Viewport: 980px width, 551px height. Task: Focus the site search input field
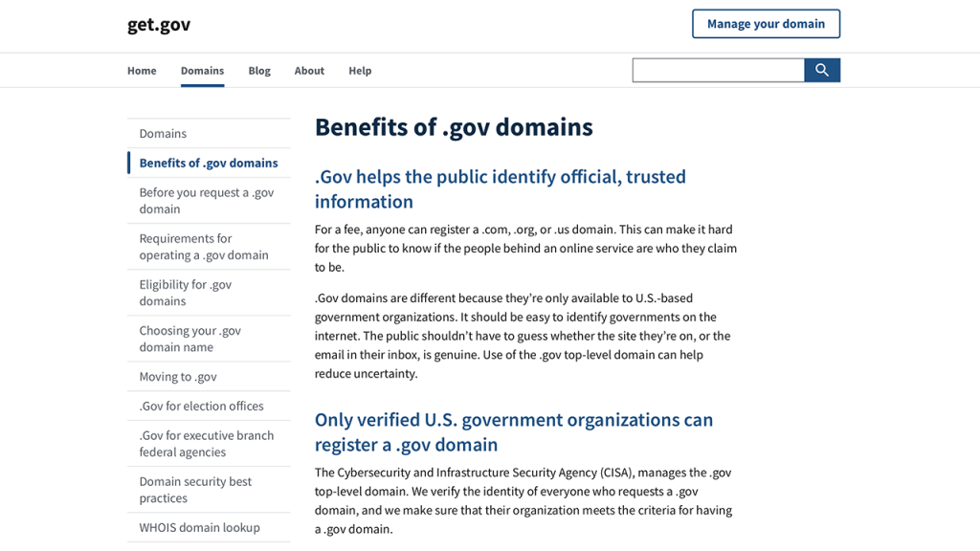click(718, 70)
